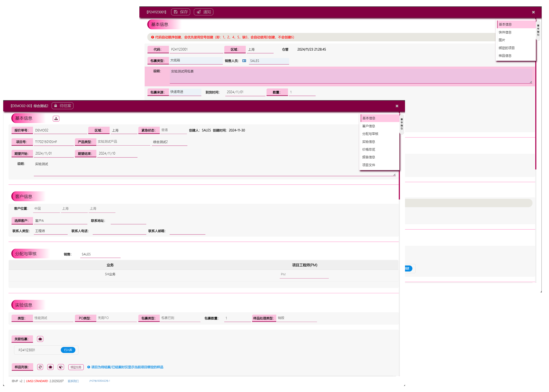Open the 包裹来源 dropdown showing 快递寄送
Screen dimensions: 549x392
[x=185, y=92]
